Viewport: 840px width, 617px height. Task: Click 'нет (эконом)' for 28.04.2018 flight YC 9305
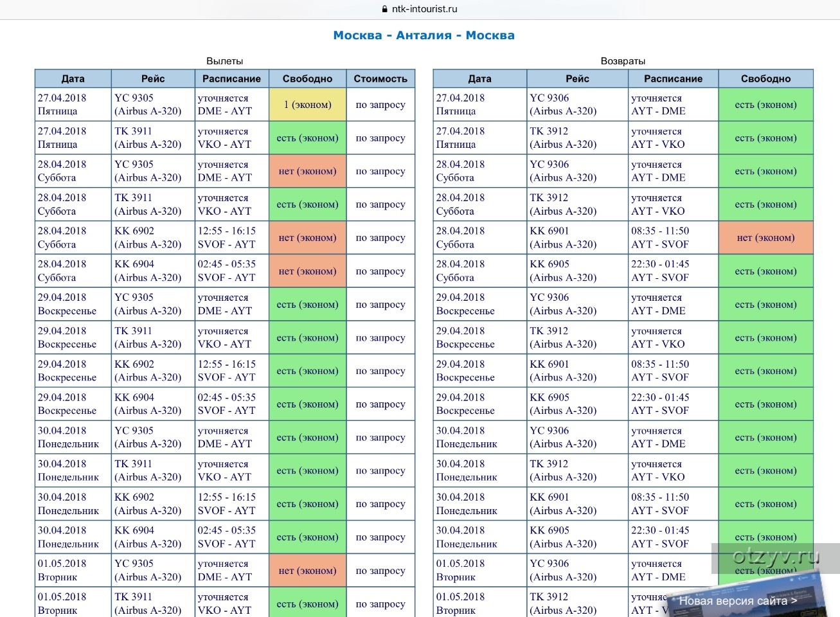pyautogui.click(x=307, y=171)
